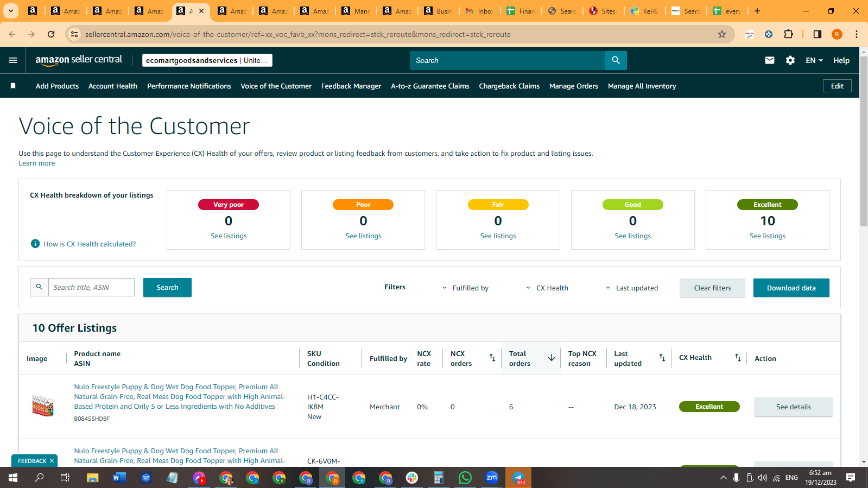Go back to previous page

pyautogui.click(x=12, y=34)
